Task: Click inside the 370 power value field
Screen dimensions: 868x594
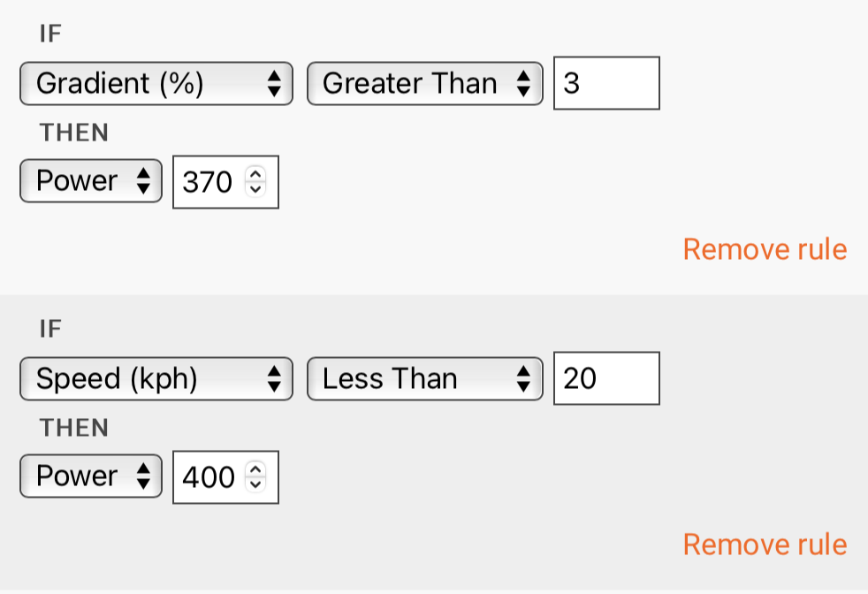Action: point(208,183)
